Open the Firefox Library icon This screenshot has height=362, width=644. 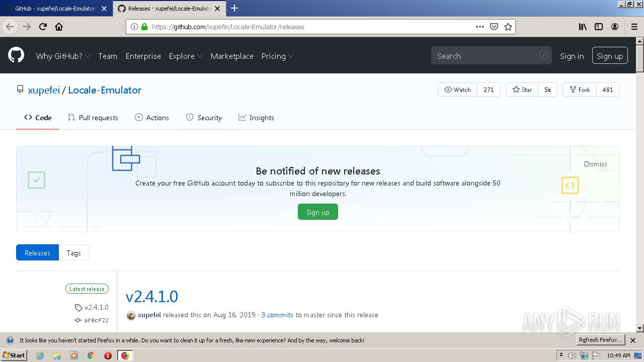583,27
